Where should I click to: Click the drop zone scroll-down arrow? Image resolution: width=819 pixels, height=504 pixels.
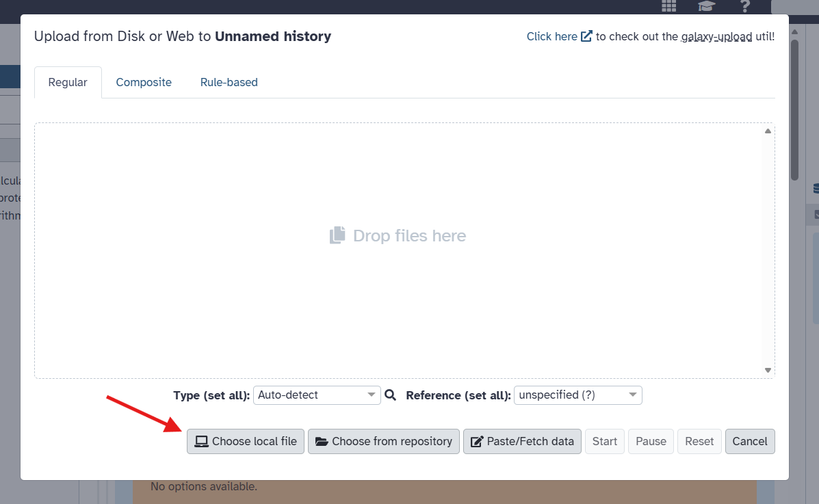[768, 370]
